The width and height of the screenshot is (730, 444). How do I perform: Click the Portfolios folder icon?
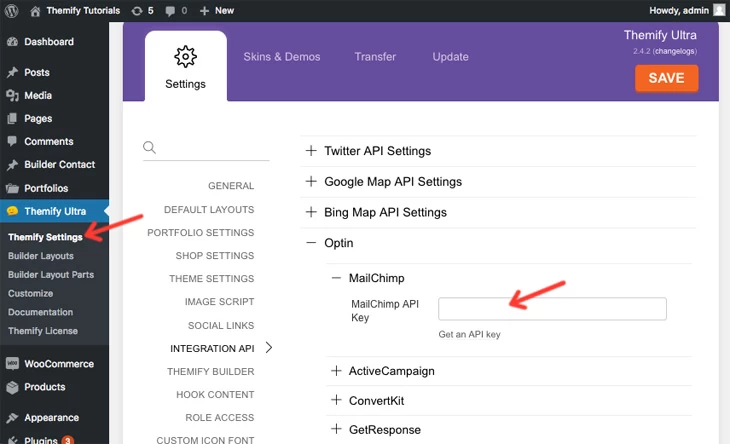click(x=13, y=188)
